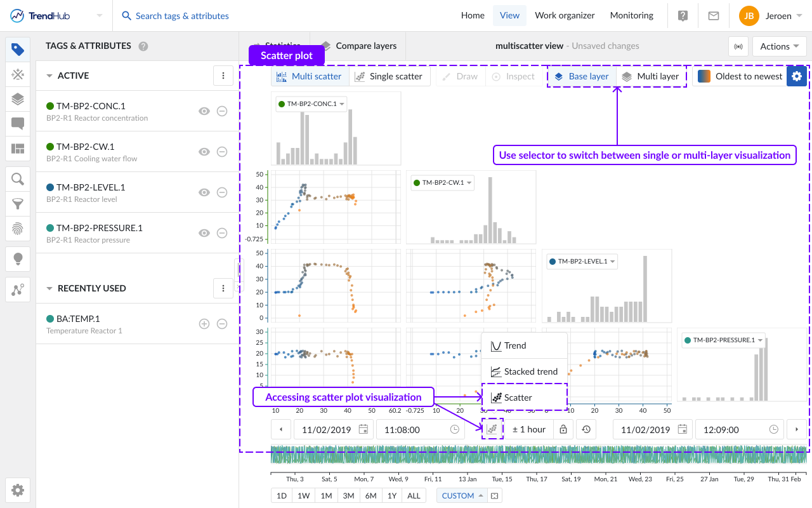This screenshot has height=508, width=812.
Task: Toggle visibility of TM-BP2-PRESSURE.1 tag
Action: click(204, 233)
